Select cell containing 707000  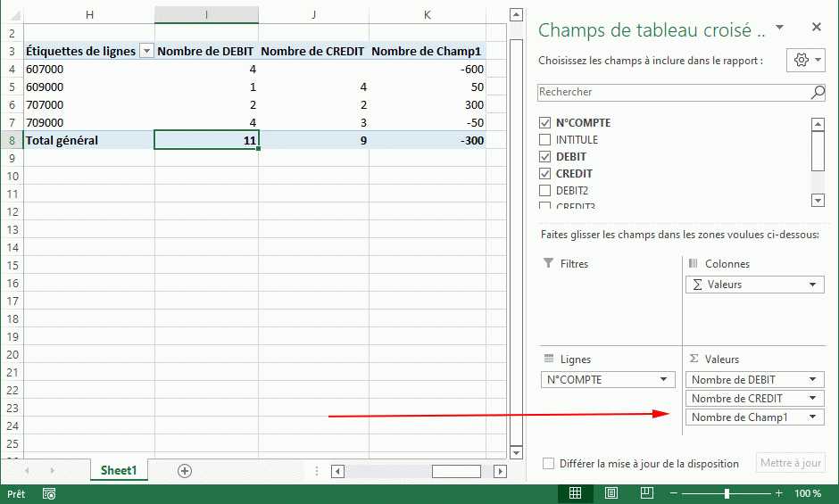[89, 105]
